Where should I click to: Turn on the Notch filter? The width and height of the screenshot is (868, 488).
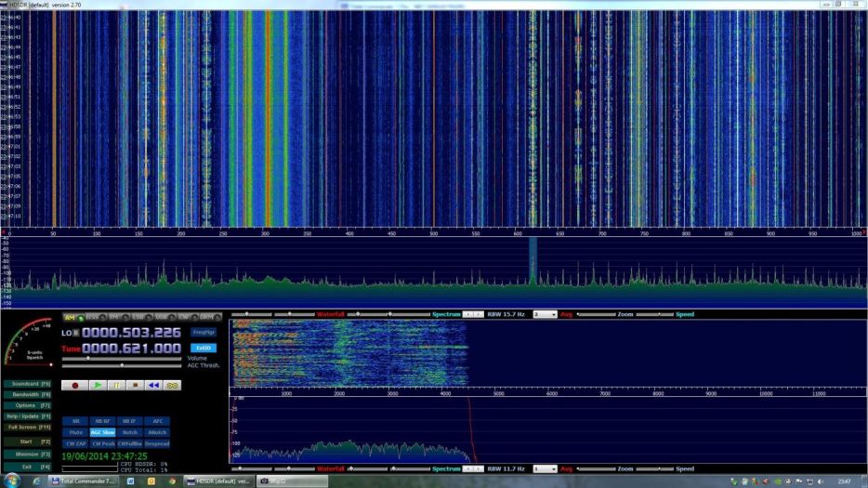[x=130, y=432]
